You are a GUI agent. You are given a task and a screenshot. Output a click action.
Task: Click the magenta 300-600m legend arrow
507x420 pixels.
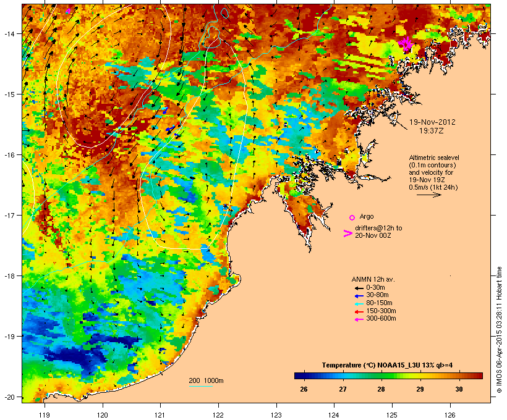pos(359,319)
